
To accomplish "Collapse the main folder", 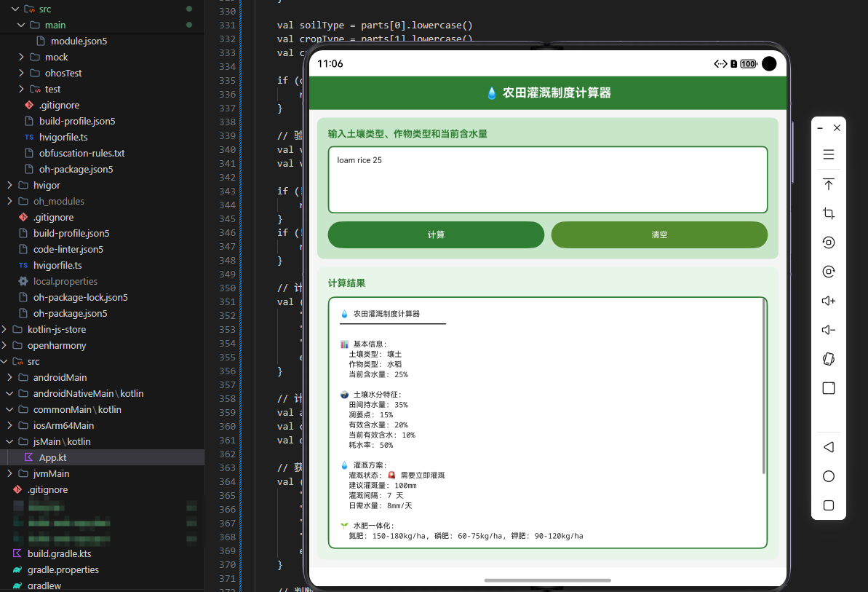I will pyautogui.click(x=21, y=25).
